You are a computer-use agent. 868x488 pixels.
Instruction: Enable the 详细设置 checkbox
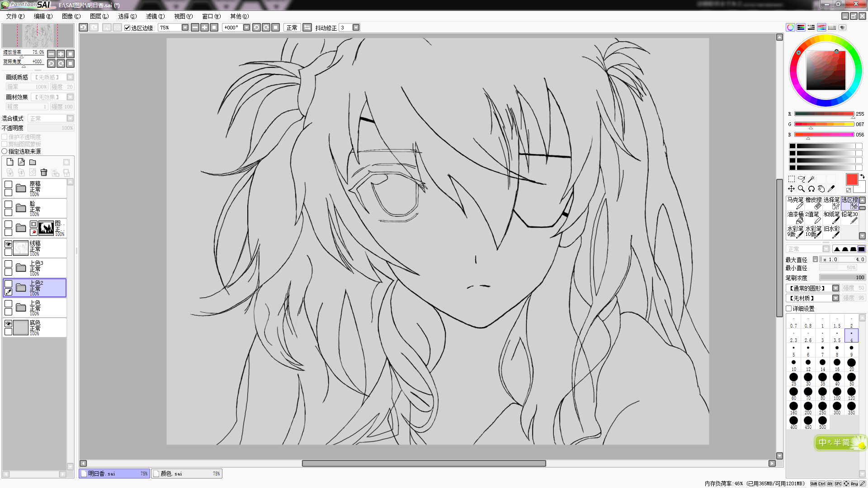[x=789, y=309]
